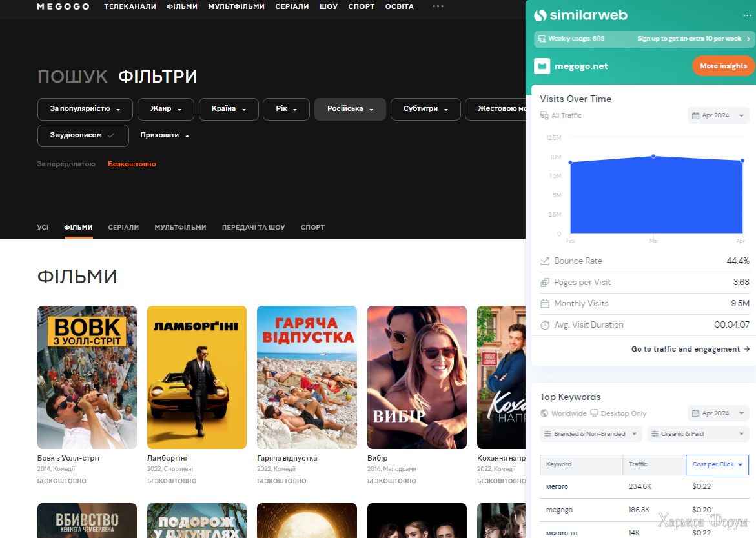Open the Top Keywords Apr 2024 dropdown
This screenshot has height=538, width=756.
click(x=719, y=413)
